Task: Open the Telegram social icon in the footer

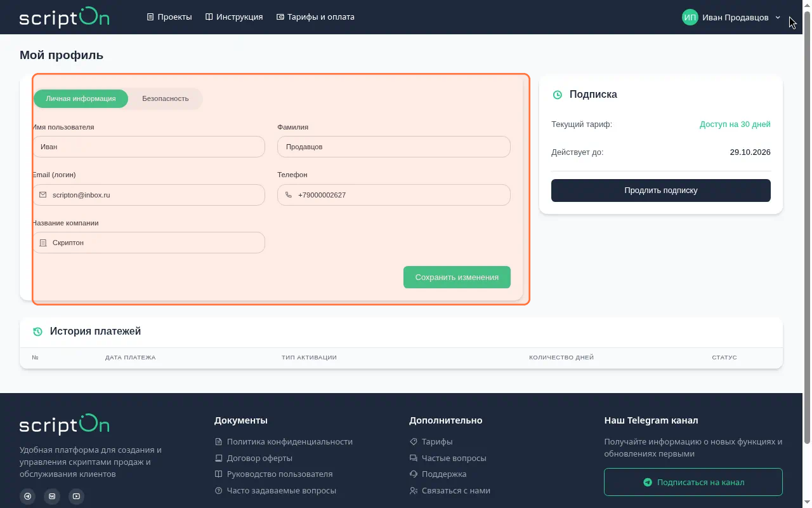Action: click(27, 497)
